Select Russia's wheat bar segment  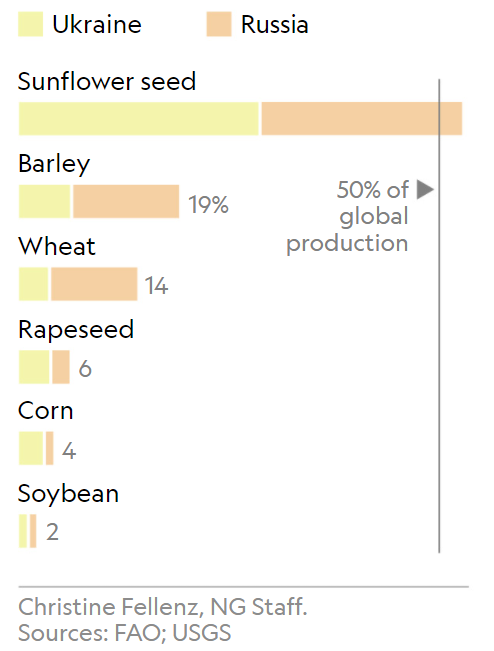tap(94, 284)
